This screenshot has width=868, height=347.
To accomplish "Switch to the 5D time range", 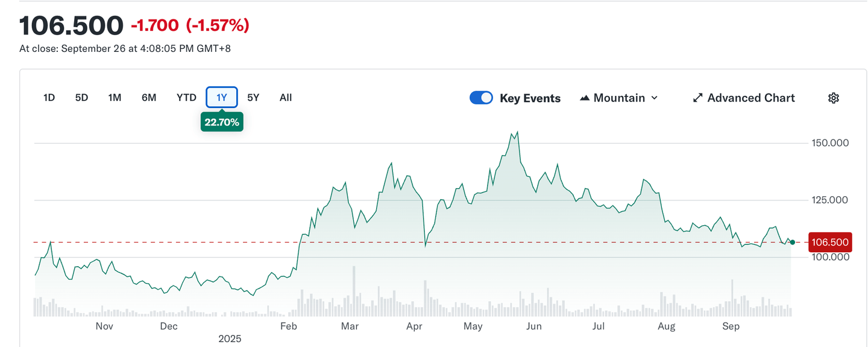I will point(81,98).
